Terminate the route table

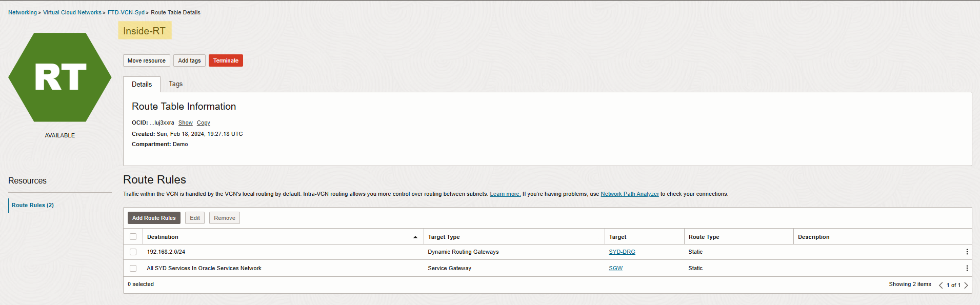[x=226, y=60]
